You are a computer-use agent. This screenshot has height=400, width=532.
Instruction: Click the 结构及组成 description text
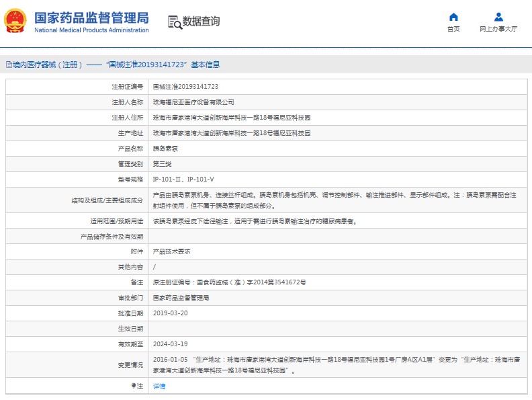(335, 200)
